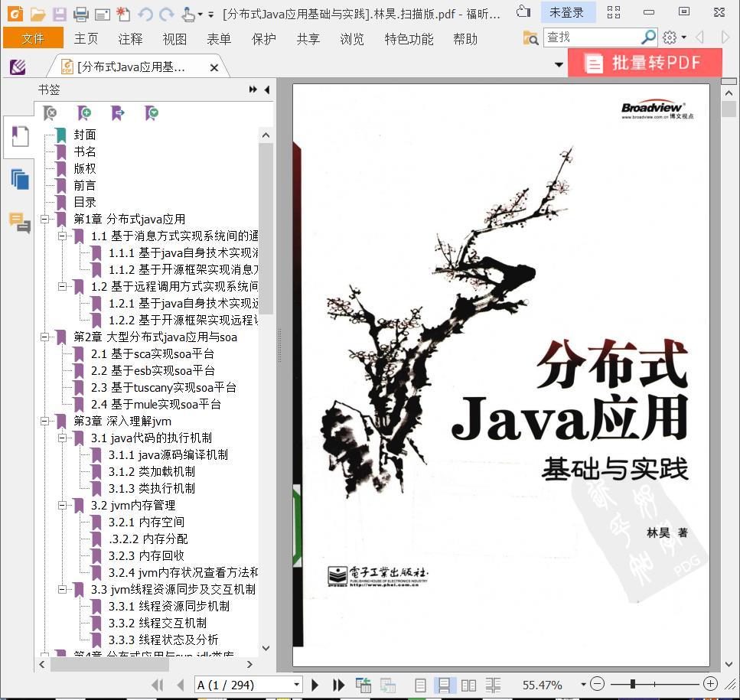
Task: Open the page number dropdown
Action: click(296, 685)
